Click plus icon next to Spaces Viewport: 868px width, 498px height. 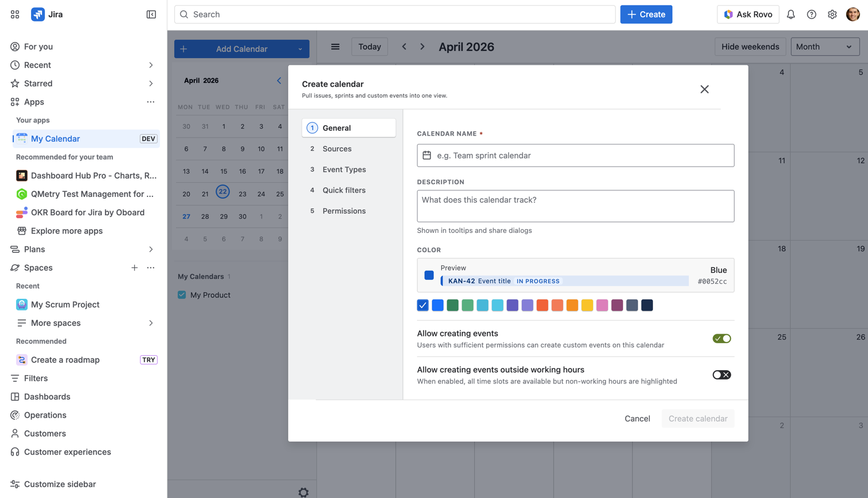pos(134,268)
